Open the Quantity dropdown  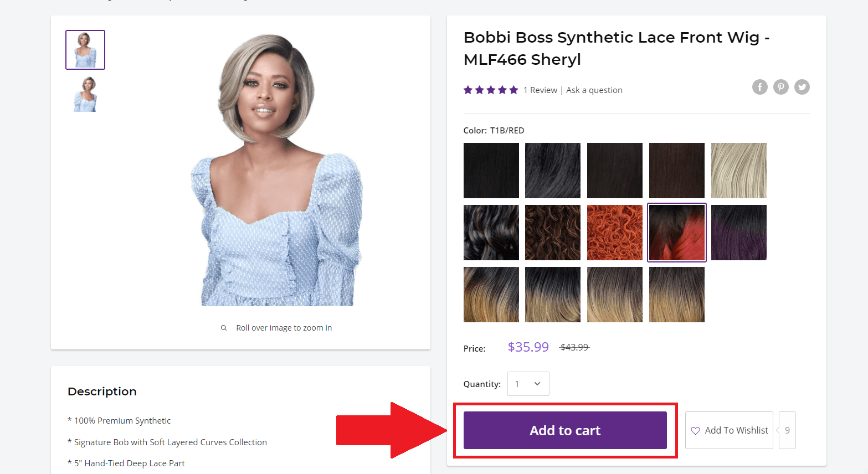528,384
